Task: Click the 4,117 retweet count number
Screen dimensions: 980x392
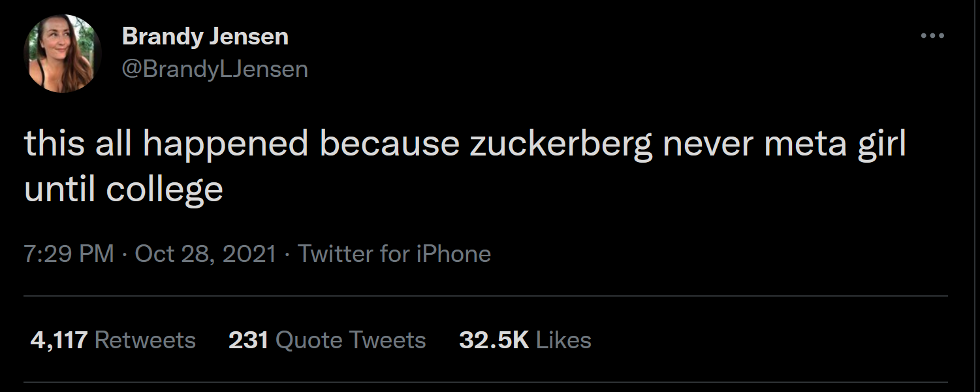Action: (x=59, y=340)
